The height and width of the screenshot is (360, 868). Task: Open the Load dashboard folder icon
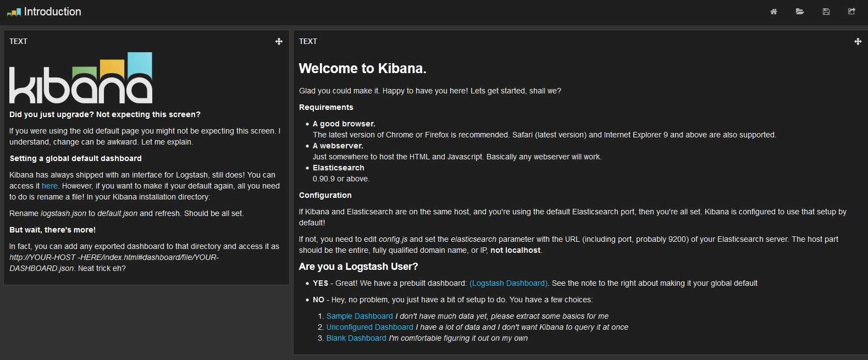pos(800,12)
